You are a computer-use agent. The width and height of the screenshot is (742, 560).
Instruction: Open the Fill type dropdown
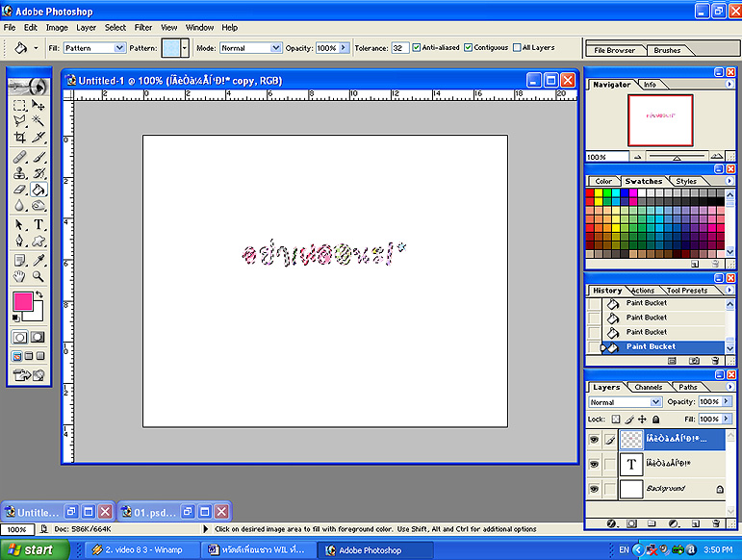click(x=94, y=47)
